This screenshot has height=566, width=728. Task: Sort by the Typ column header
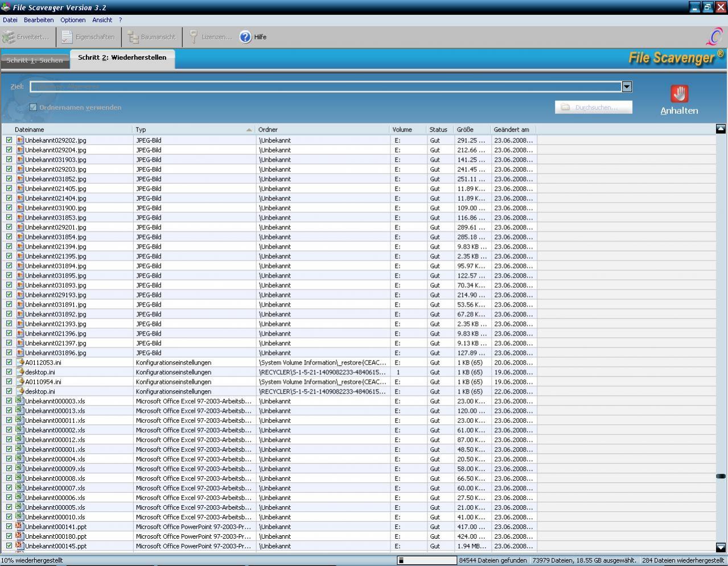(194, 130)
